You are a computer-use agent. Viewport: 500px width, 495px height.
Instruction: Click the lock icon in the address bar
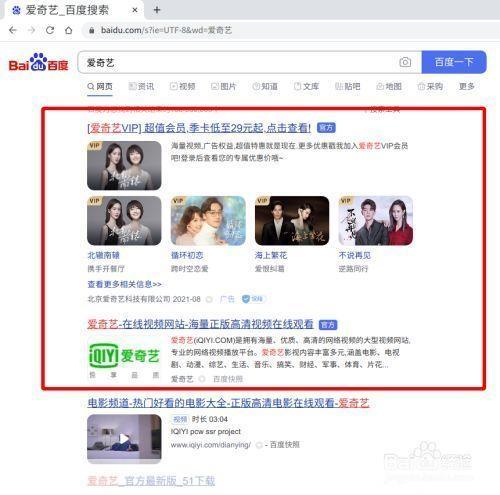pyautogui.click(x=91, y=31)
